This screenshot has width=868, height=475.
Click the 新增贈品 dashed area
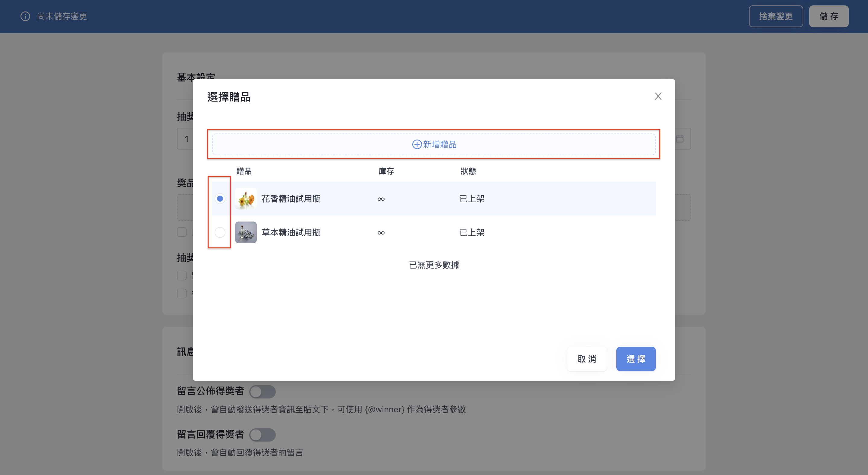[434, 145]
